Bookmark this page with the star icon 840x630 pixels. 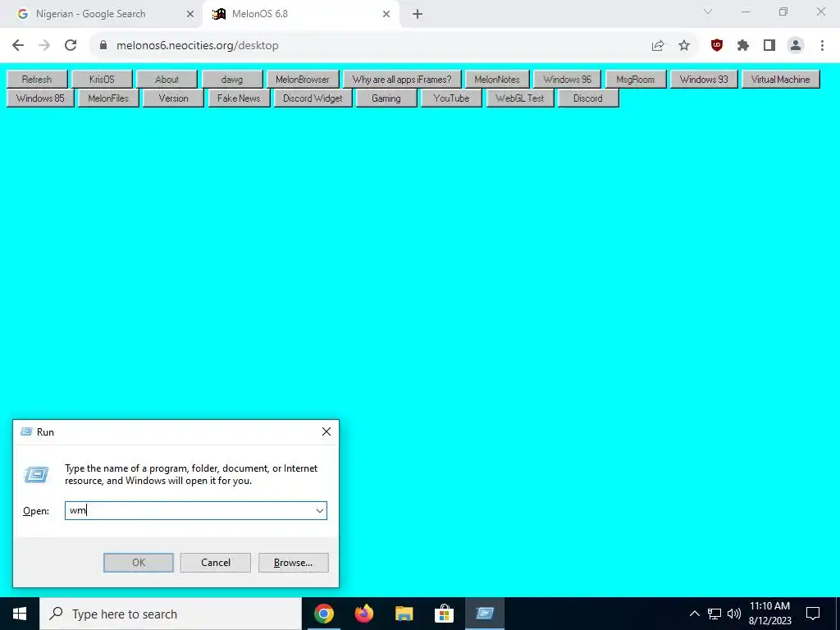tap(684, 46)
